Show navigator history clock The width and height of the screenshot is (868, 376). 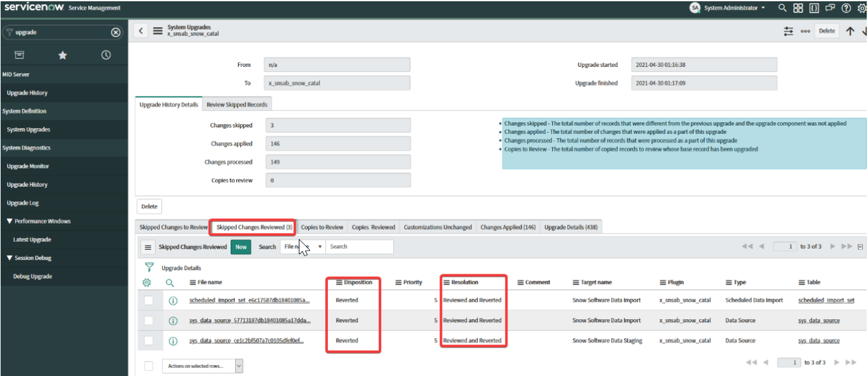106,55
